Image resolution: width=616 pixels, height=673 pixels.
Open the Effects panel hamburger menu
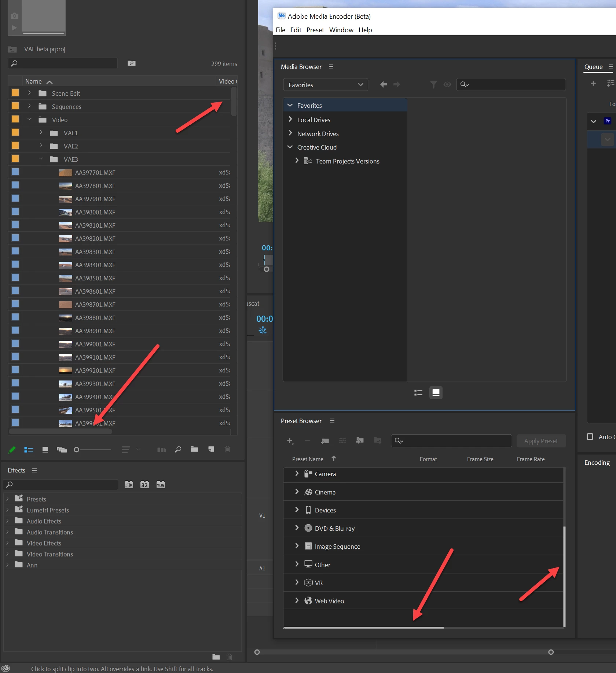point(34,470)
